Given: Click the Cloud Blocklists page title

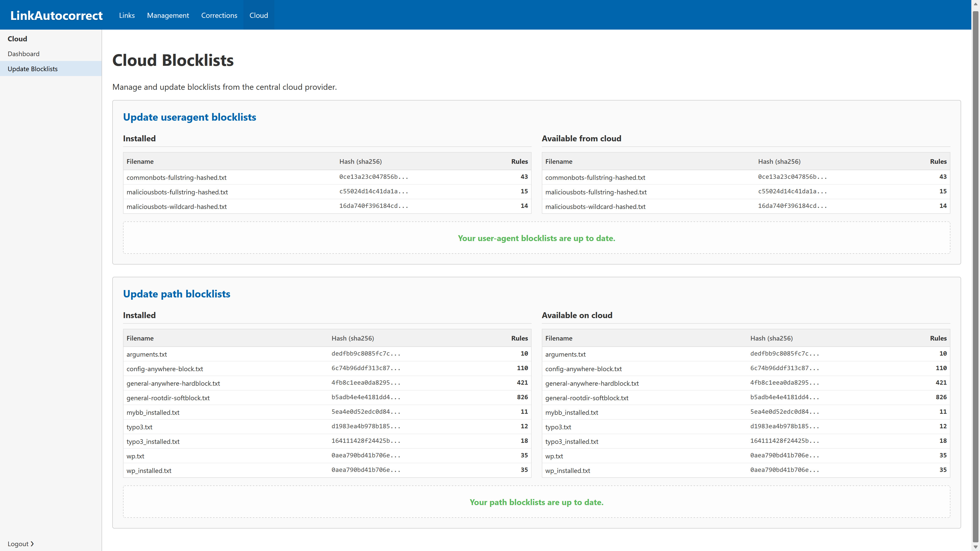Looking at the screenshot, I should (173, 60).
